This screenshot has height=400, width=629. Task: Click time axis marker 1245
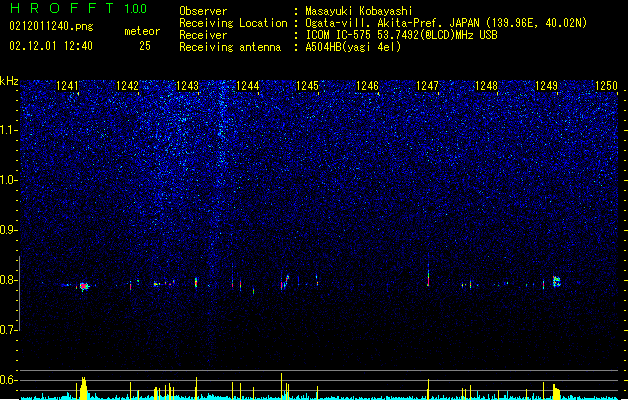pos(307,85)
